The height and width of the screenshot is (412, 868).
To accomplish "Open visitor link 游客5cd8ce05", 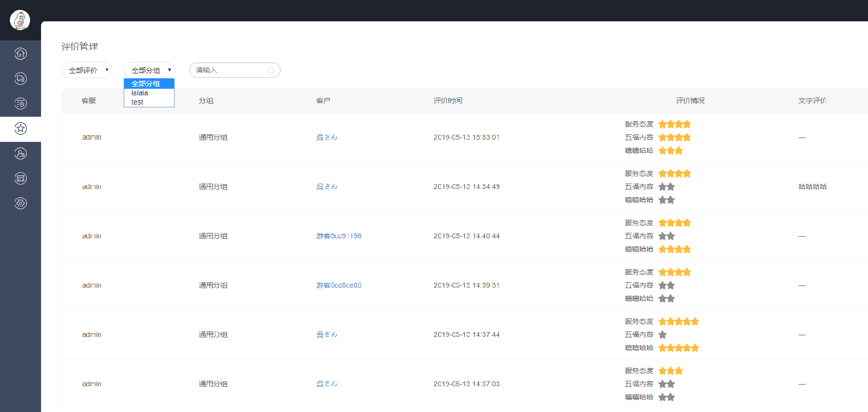I will pyautogui.click(x=339, y=285).
